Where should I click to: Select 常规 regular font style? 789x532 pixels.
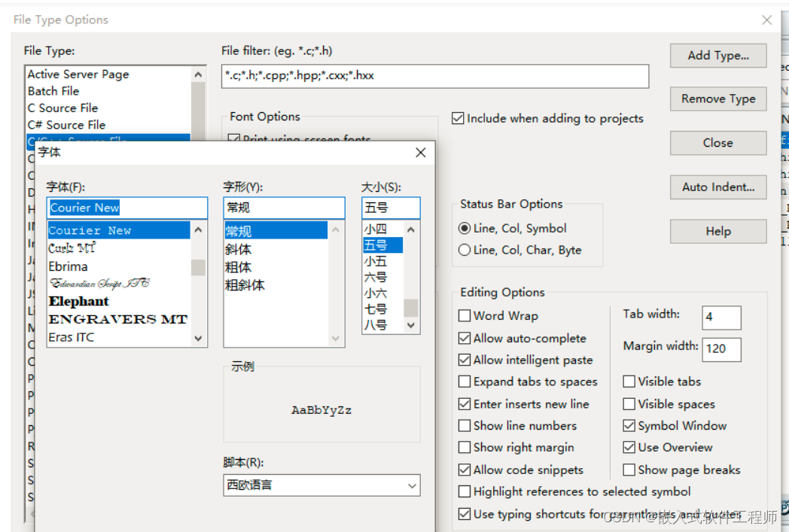pos(276,231)
